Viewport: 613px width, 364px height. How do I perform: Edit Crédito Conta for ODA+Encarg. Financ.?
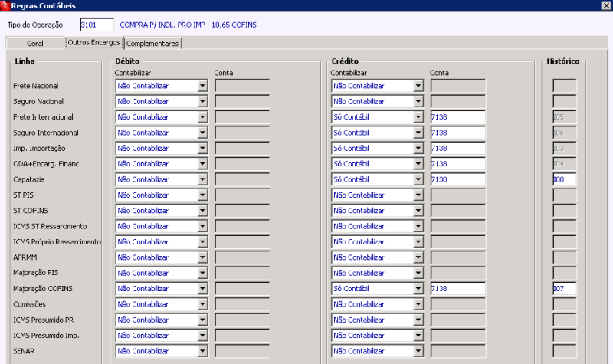[x=457, y=164]
